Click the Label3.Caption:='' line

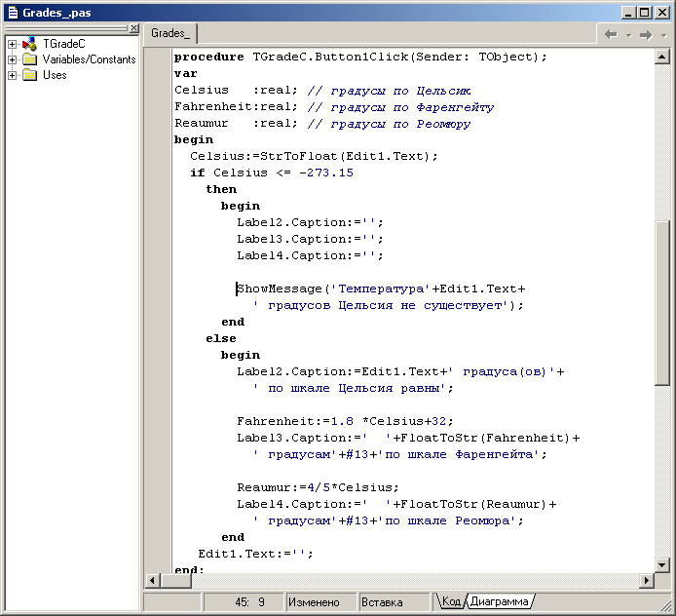(x=310, y=239)
